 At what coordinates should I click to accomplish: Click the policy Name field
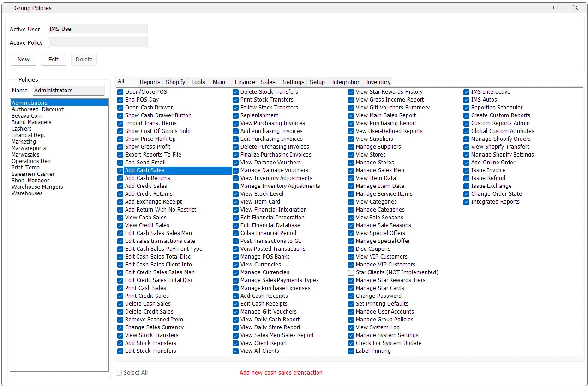coord(69,91)
